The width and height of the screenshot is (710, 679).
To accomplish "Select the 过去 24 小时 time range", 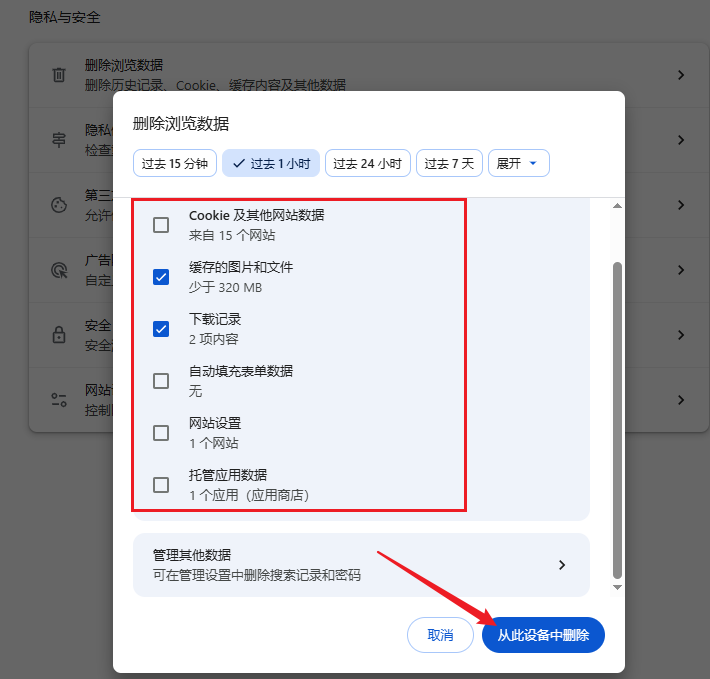I will pos(368,163).
